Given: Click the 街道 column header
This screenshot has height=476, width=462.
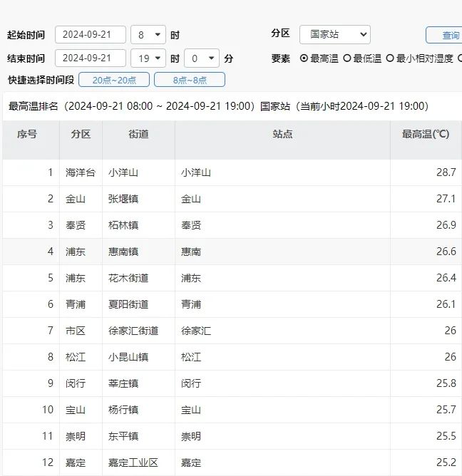Looking at the screenshot, I should tap(138, 134).
